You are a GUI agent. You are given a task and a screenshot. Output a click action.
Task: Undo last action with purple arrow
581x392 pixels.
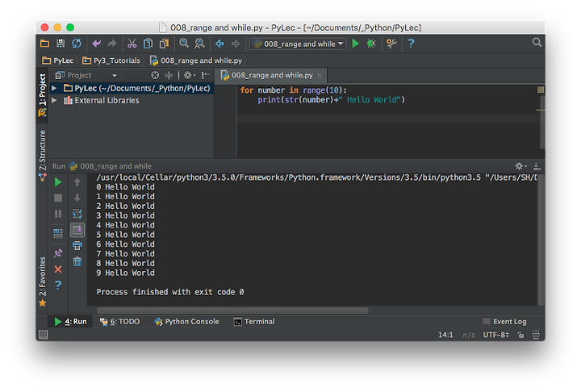coord(96,44)
